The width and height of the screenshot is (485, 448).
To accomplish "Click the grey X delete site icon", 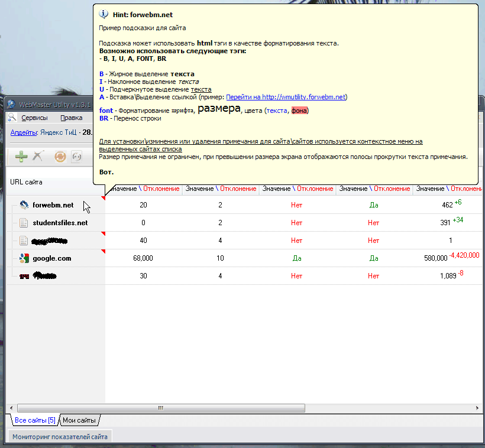I will coord(38,157).
